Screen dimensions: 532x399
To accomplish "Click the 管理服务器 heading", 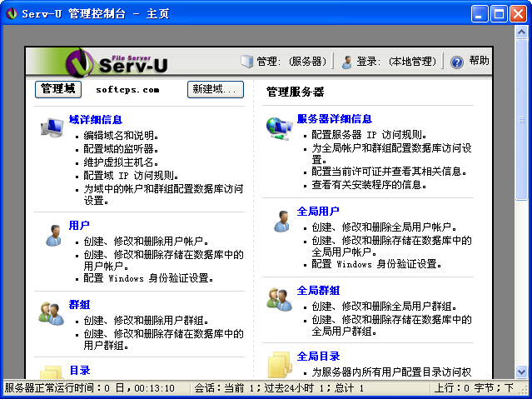I will [295, 92].
